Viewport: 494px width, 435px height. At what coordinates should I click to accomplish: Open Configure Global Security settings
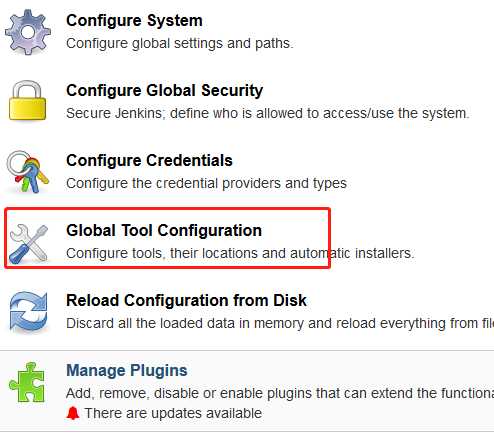pos(165,91)
